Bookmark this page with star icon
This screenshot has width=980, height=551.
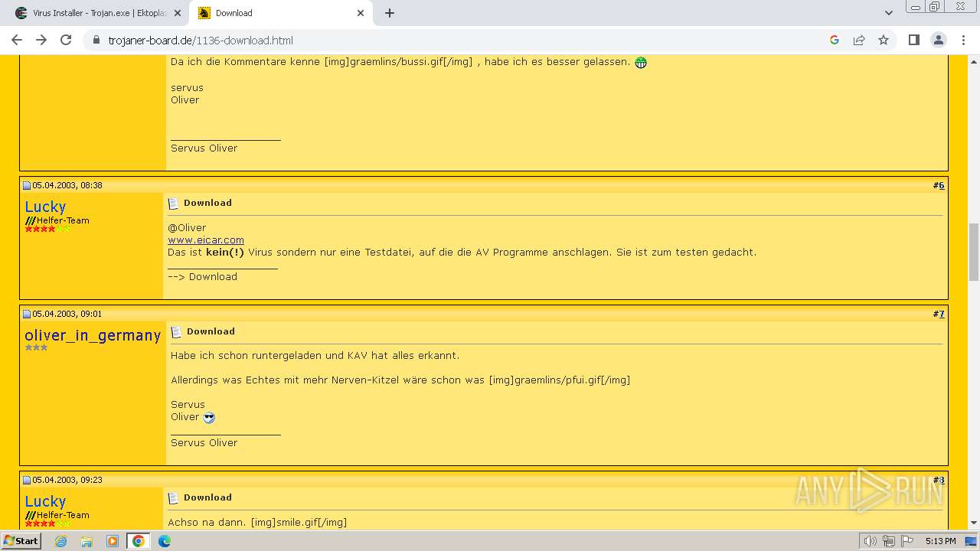tap(884, 40)
